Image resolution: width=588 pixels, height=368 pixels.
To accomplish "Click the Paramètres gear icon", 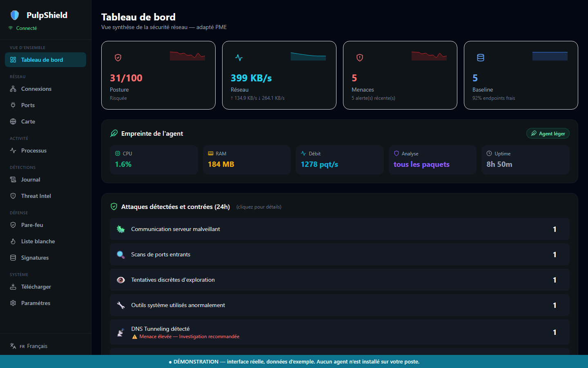I will [13, 303].
